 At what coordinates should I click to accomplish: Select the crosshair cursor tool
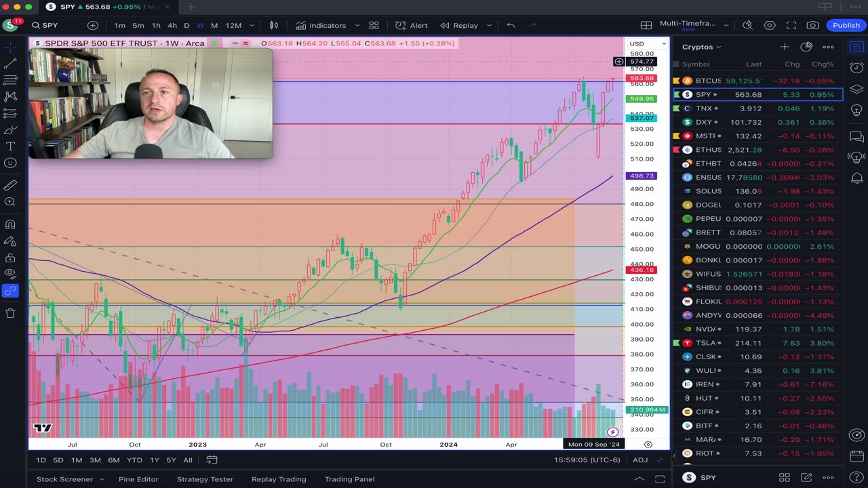tap(10, 47)
